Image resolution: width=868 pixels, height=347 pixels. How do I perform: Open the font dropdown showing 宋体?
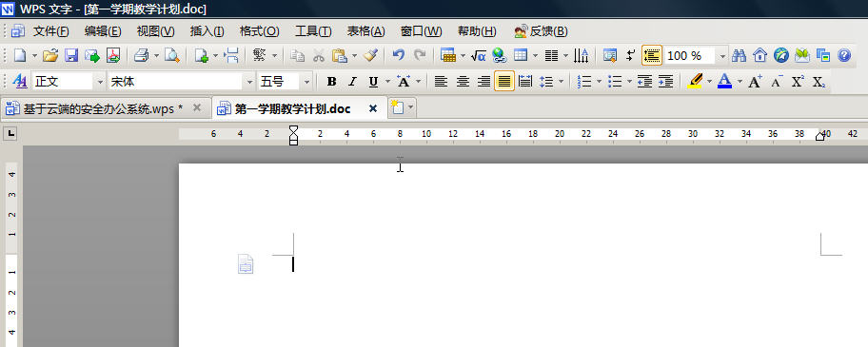[x=250, y=82]
